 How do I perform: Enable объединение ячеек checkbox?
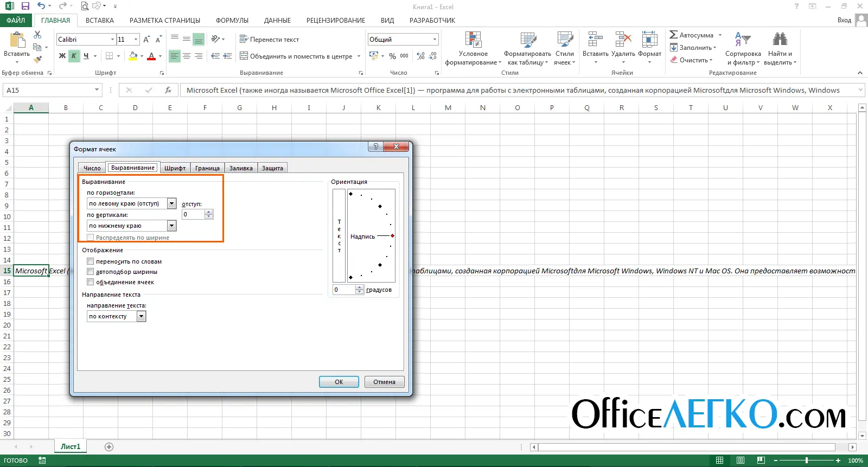(91, 282)
